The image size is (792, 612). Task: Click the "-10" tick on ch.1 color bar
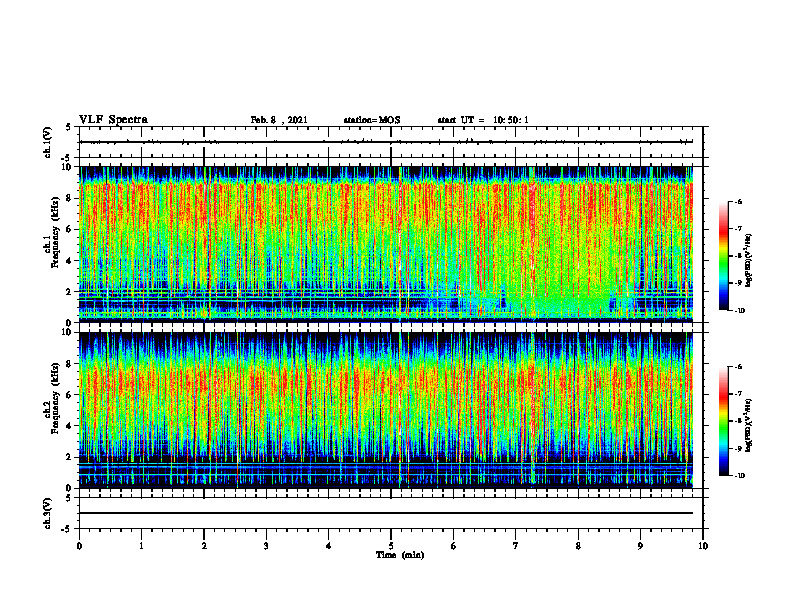tap(739, 311)
